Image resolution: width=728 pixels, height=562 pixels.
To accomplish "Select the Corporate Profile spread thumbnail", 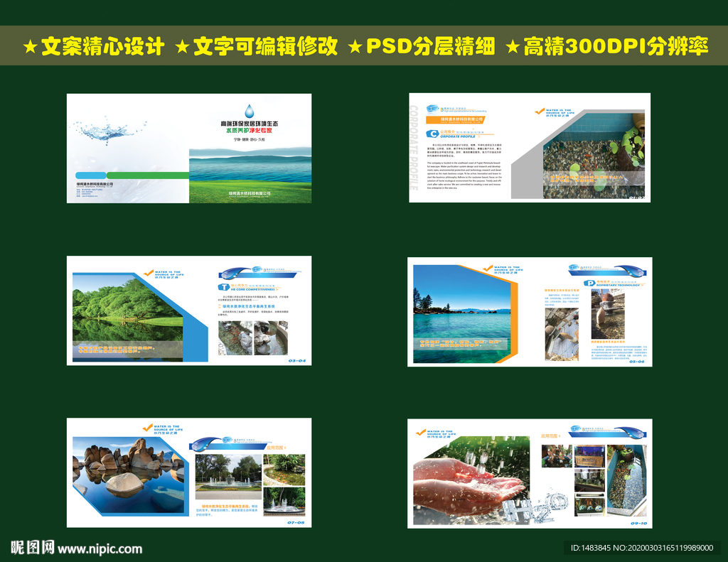I will click(529, 148).
